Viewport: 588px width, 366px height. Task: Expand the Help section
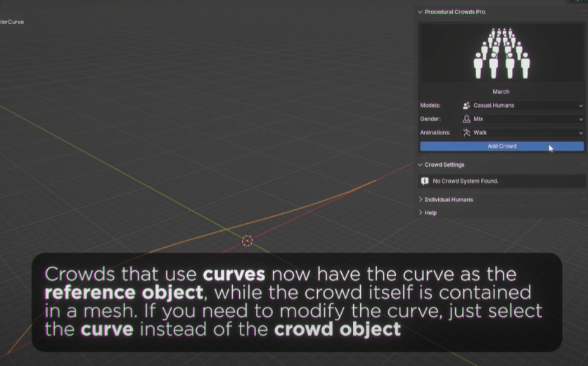(x=421, y=213)
